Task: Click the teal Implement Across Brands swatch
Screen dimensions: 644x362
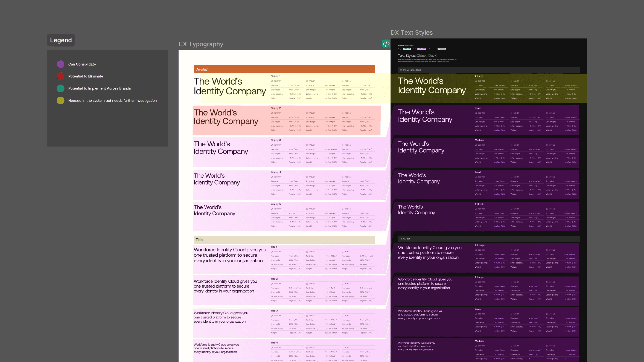Action: point(61,88)
